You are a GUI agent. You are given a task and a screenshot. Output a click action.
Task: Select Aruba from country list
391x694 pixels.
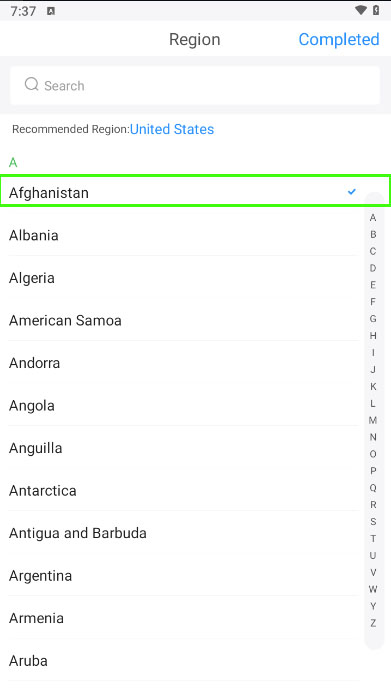click(x=182, y=660)
